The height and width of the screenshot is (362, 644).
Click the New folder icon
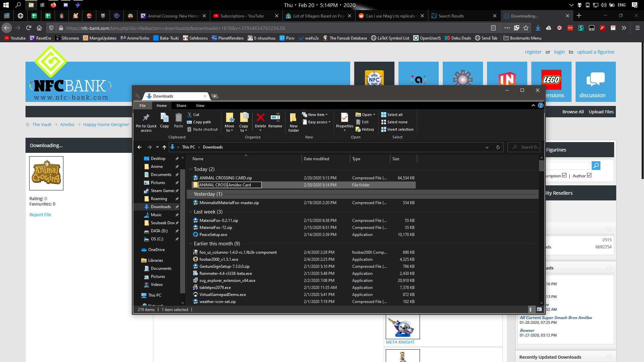293,118
